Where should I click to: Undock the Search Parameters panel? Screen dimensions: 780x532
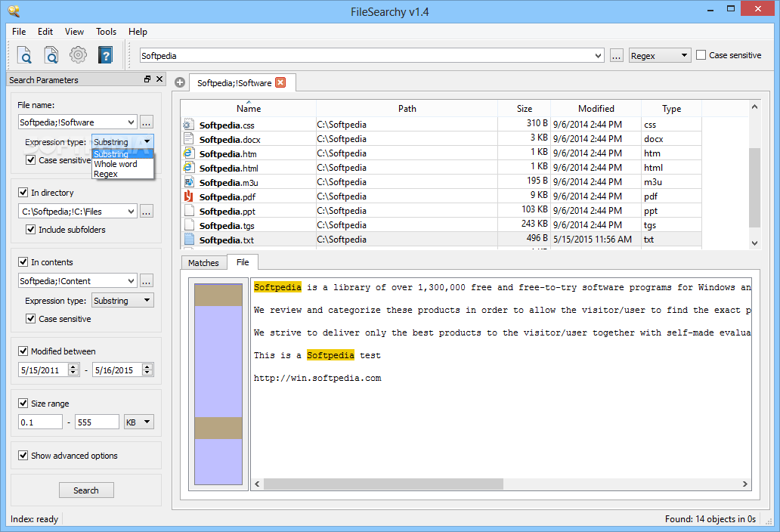tap(147, 79)
